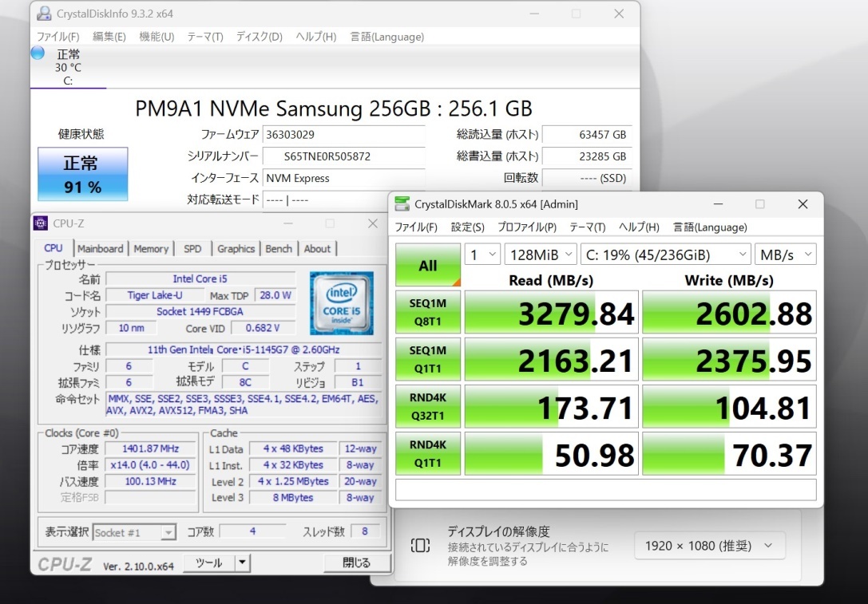Click the SEQ1M Q8T1 read result 3279.84
Image resolution: width=868 pixels, height=604 pixels.
[551, 313]
